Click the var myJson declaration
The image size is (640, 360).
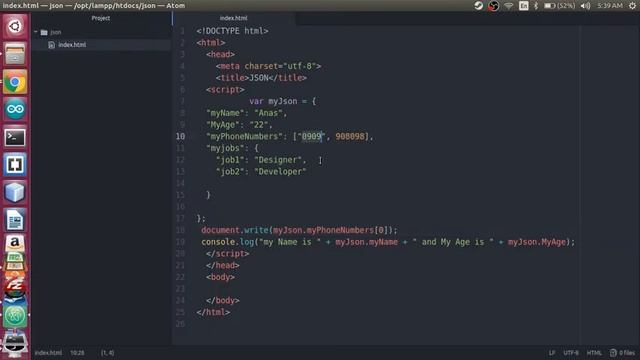tap(282, 101)
